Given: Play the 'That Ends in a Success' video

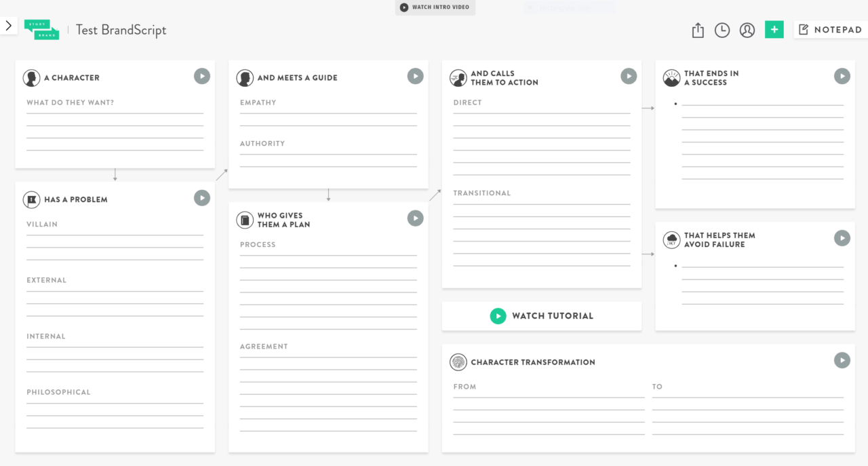Looking at the screenshot, I should coord(842,76).
